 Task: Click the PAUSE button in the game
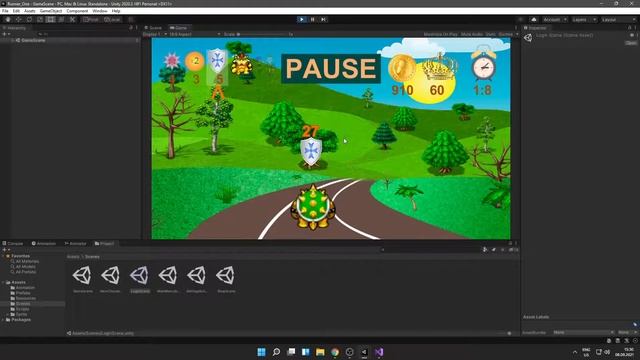[x=331, y=69]
